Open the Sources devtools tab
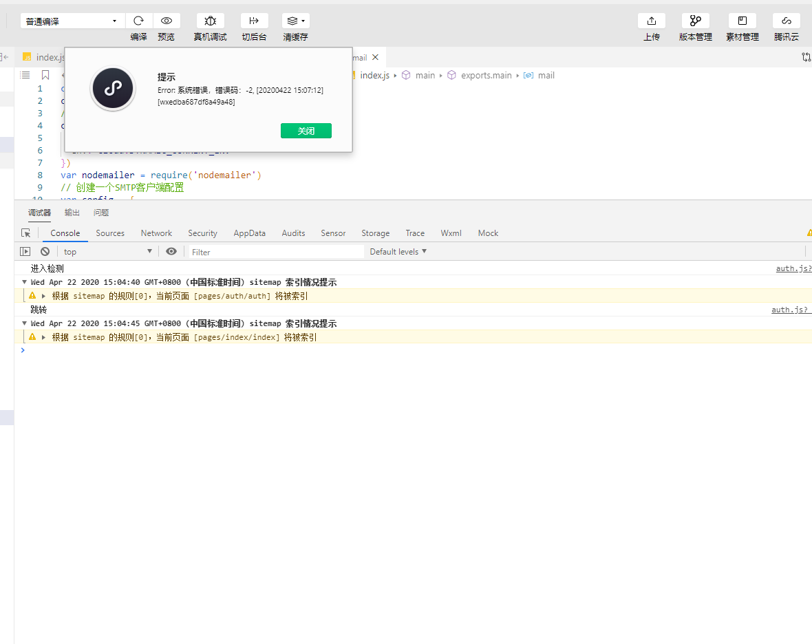Screen dimensions: 812x644 [110, 233]
